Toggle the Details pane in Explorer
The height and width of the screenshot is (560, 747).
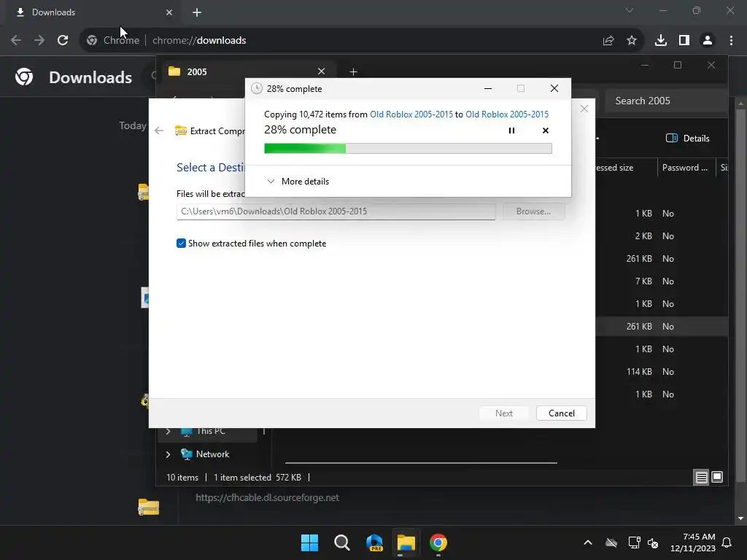pyautogui.click(x=687, y=138)
